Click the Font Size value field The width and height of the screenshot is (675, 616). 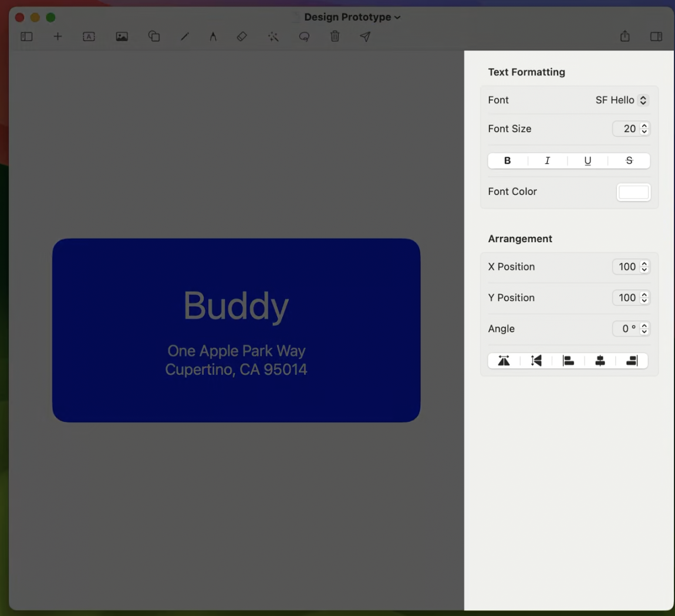coord(626,128)
